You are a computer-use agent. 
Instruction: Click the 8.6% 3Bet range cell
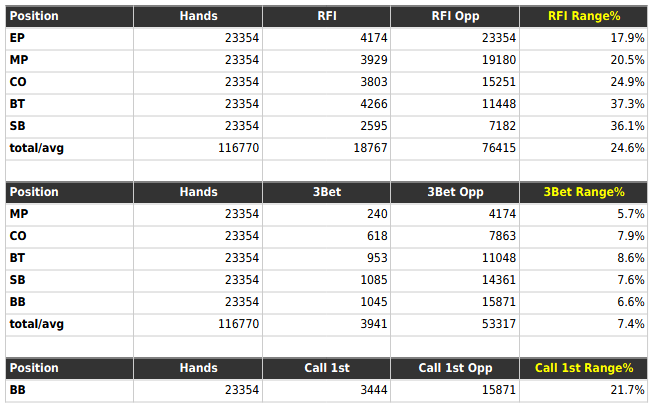[x=631, y=258]
